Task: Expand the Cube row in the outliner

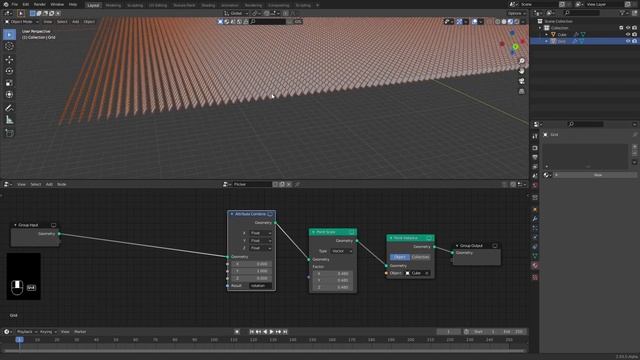Action: click(x=547, y=35)
